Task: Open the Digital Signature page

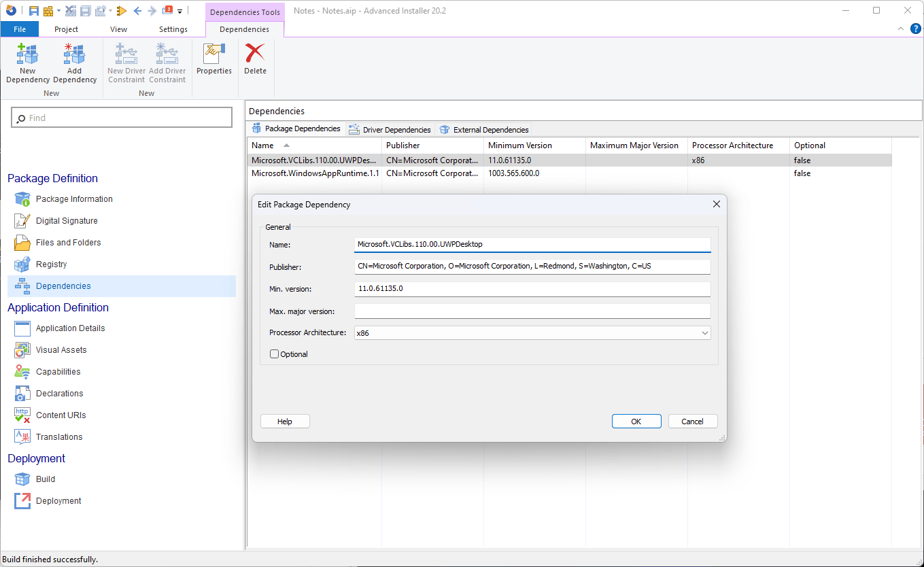Action: point(67,221)
